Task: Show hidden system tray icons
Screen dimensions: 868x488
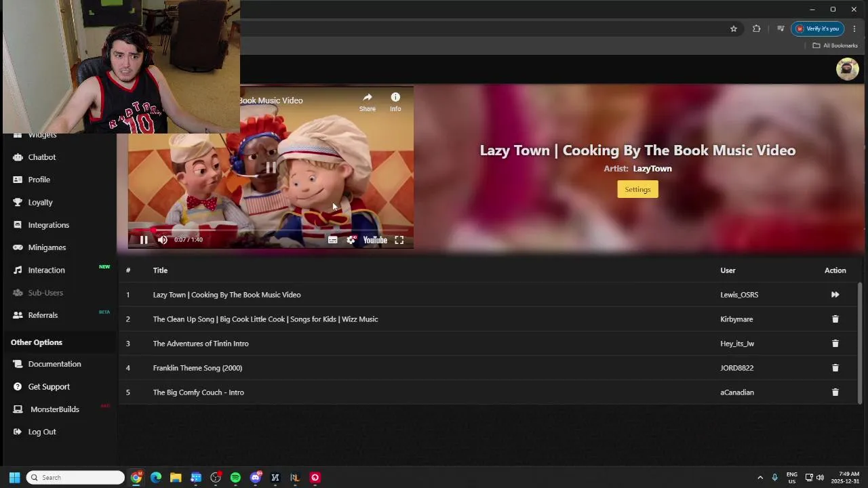Action: (760, 477)
